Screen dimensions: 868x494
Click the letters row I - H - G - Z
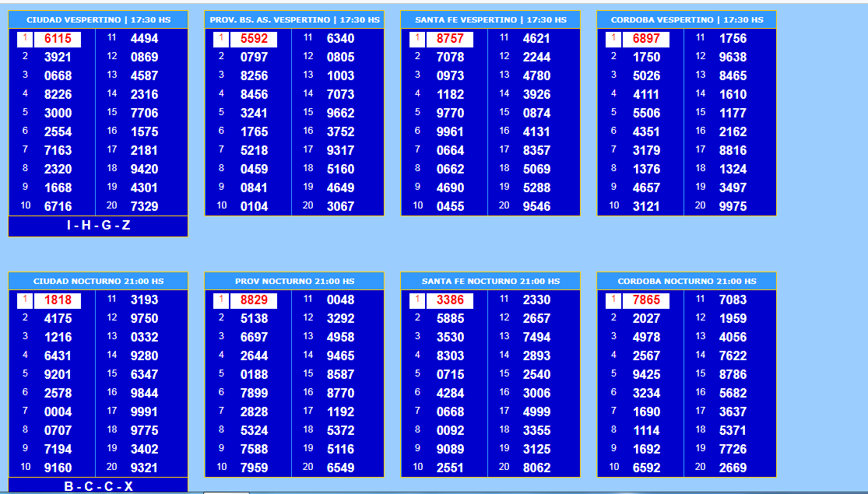pos(98,226)
